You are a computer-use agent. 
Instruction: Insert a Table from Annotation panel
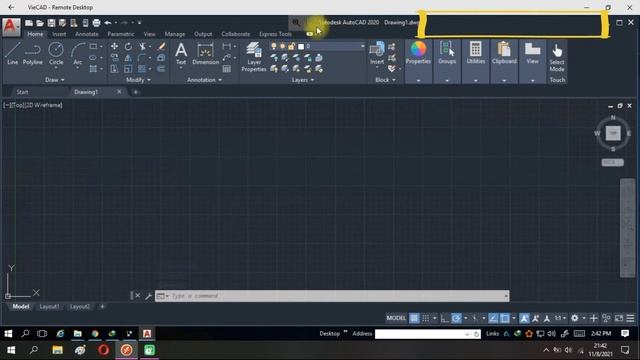[x=227, y=69]
